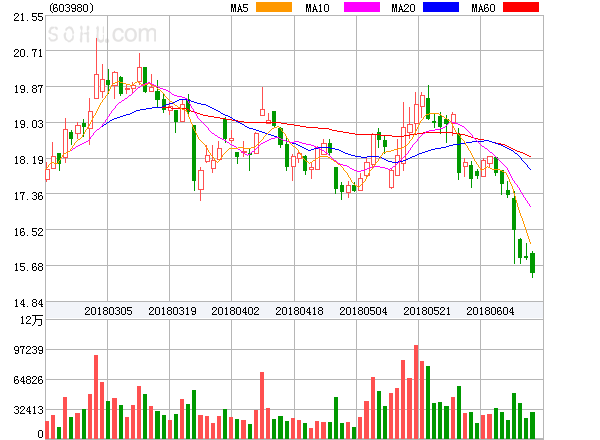Select the 20180402 date label
600x440 pixels.
coord(235,311)
